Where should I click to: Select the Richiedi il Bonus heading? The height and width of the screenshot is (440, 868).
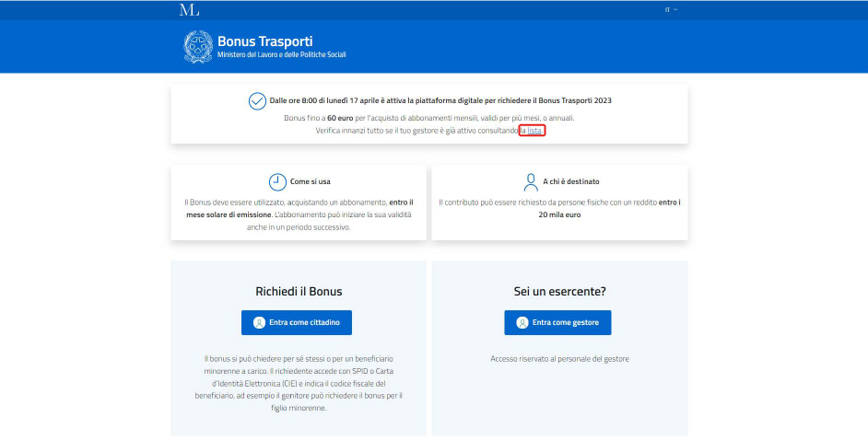pyautogui.click(x=299, y=291)
